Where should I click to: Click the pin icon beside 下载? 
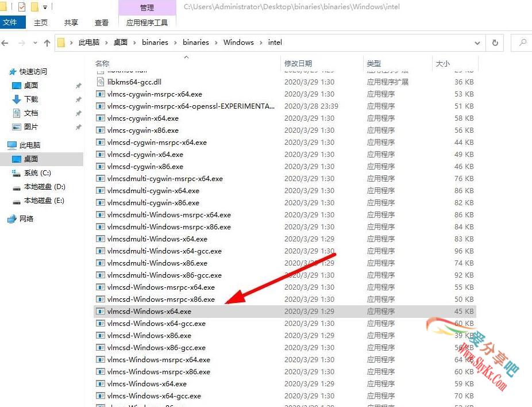pos(78,99)
